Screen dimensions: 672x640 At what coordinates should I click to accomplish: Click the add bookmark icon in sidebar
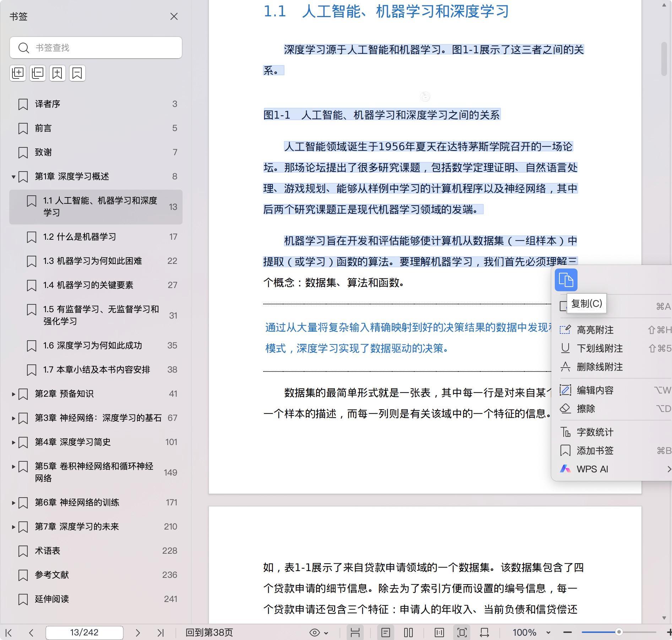click(x=57, y=73)
